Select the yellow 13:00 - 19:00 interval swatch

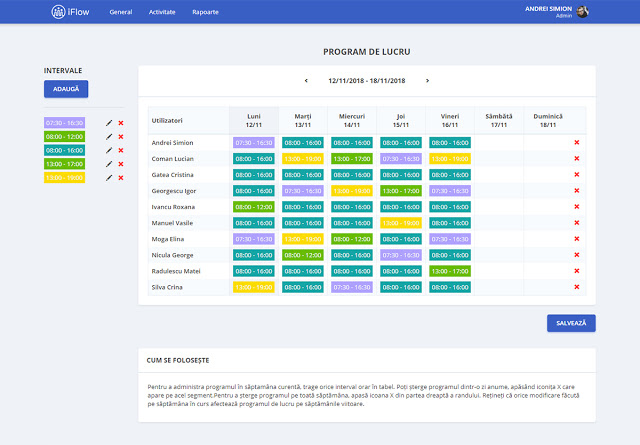pos(65,177)
